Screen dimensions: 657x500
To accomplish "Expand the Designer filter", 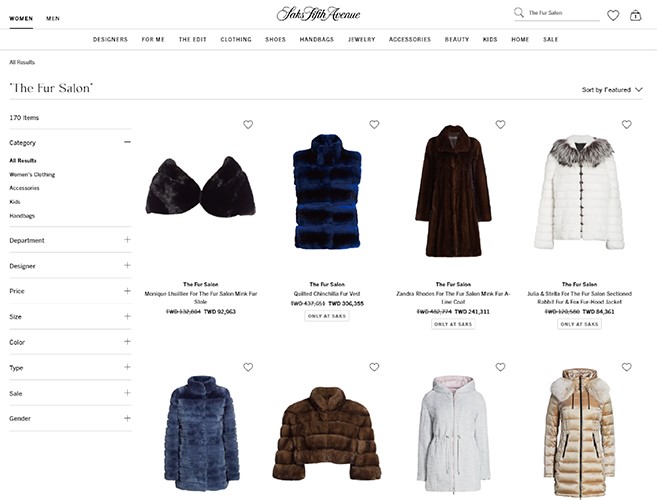I will click(x=70, y=266).
